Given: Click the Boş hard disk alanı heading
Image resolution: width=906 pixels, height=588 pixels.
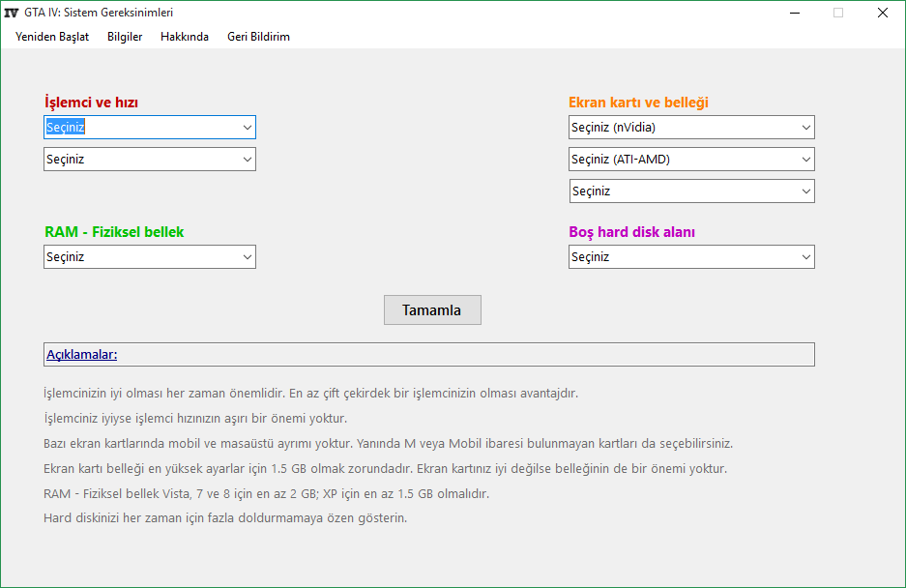Looking at the screenshot, I should [632, 232].
